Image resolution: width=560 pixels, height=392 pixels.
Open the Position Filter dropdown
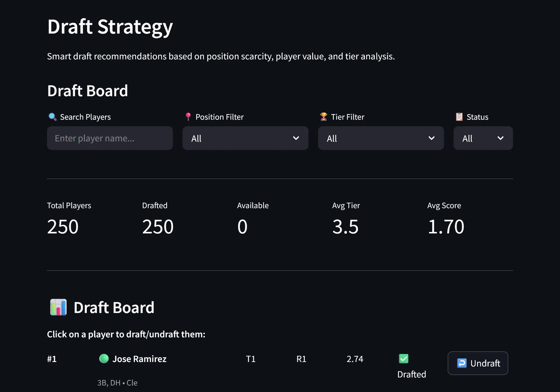(245, 138)
